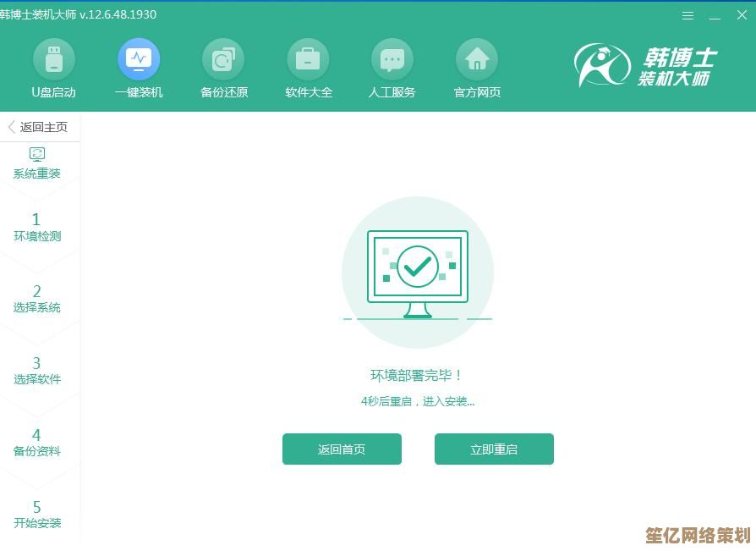Select step 3 选择软件
The image size is (756, 551).
point(36,370)
